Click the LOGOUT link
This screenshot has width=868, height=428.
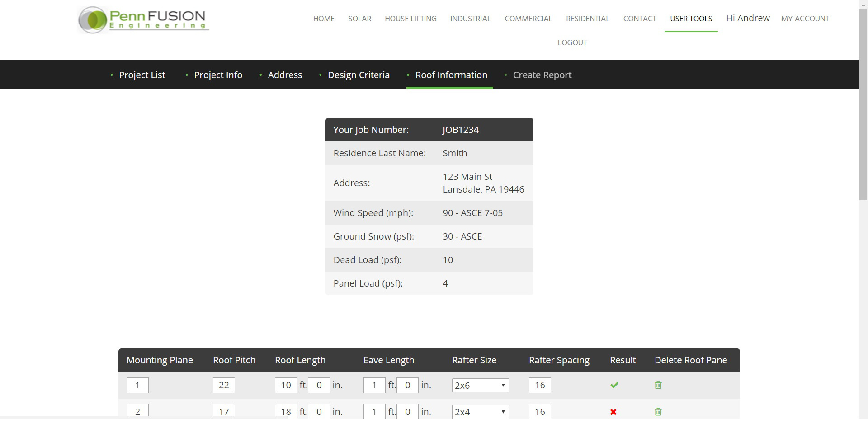pos(572,42)
